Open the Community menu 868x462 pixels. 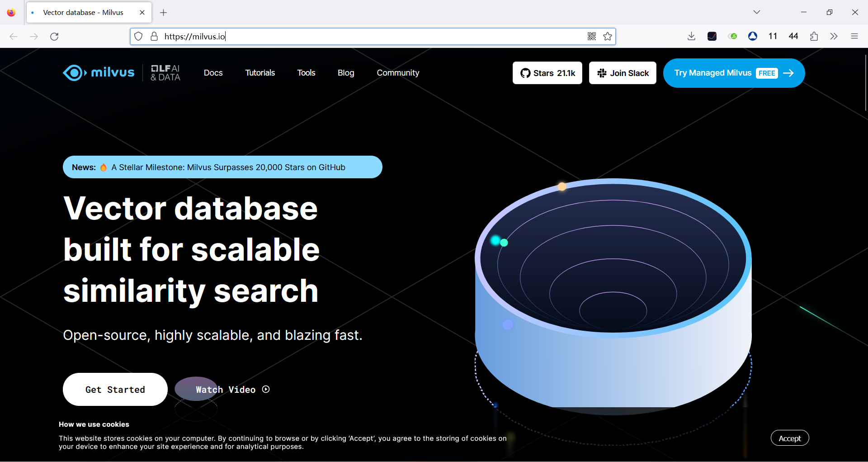coord(398,73)
